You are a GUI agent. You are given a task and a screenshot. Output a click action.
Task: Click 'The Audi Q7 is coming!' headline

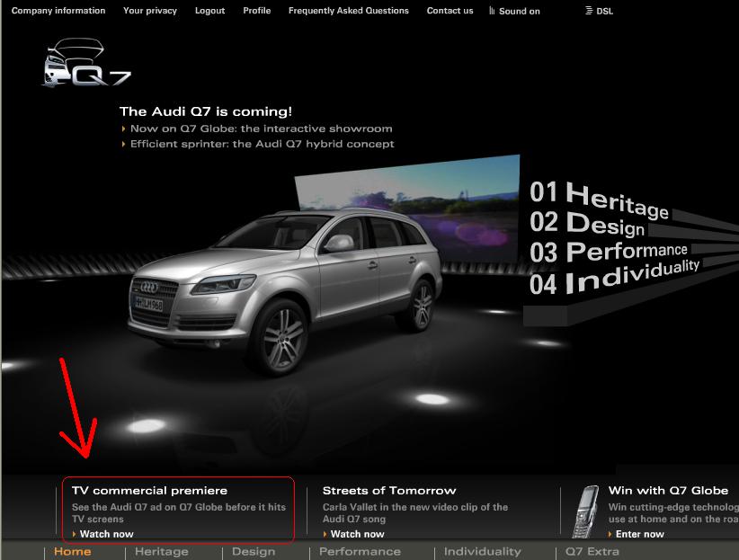point(206,111)
